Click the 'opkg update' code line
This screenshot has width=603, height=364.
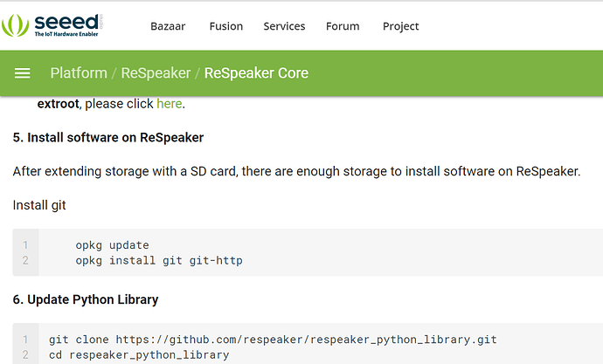pyautogui.click(x=112, y=245)
